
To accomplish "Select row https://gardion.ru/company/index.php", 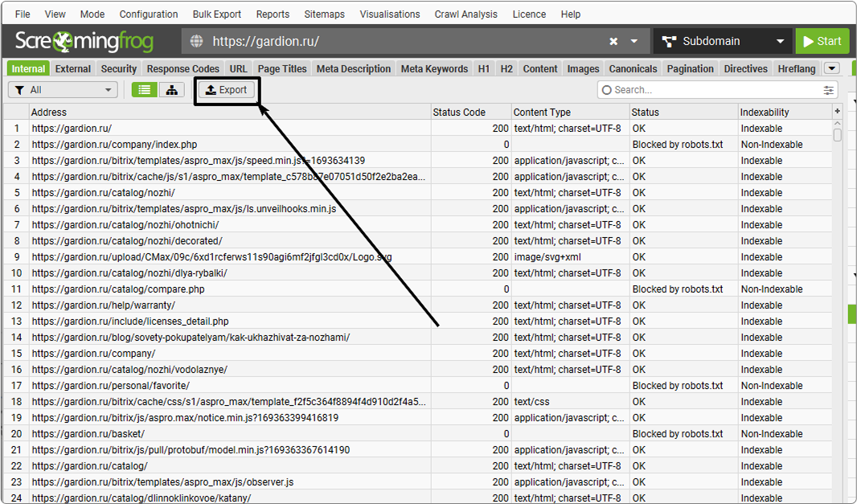I will pyautogui.click(x=417, y=145).
